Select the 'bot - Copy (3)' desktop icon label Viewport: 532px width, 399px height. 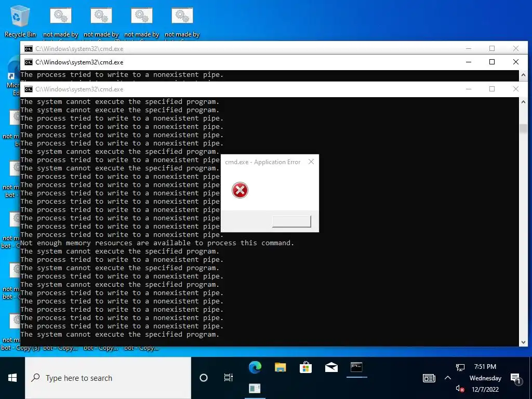pyautogui.click(x=20, y=348)
